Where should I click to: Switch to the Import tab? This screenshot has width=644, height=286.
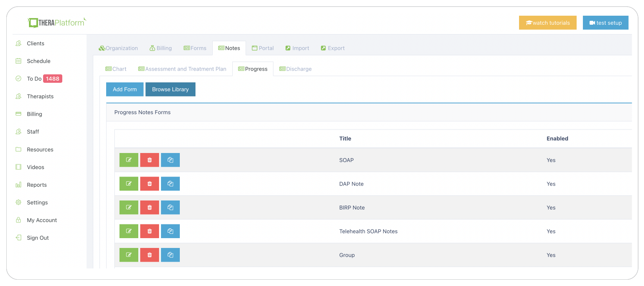tap(297, 48)
